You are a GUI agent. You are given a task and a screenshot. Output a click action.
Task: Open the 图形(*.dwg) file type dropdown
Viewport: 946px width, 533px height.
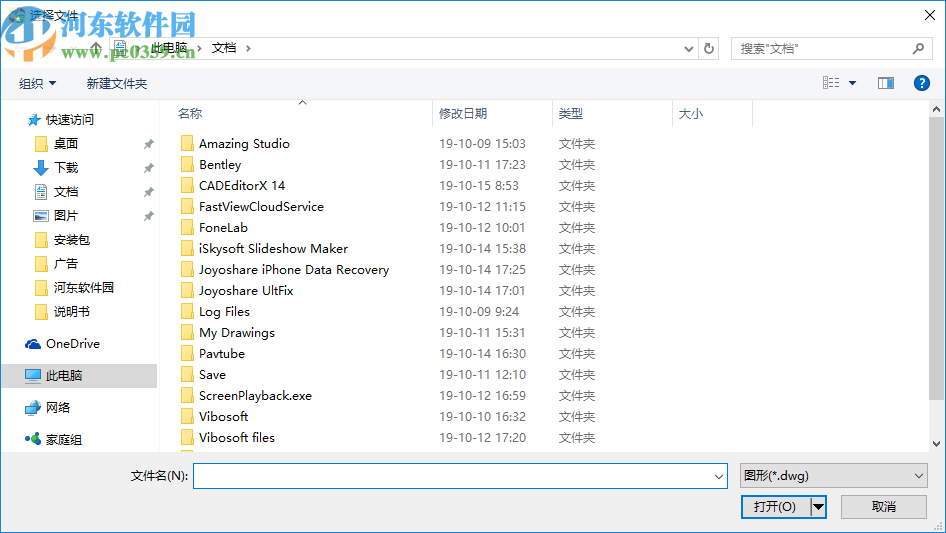833,476
